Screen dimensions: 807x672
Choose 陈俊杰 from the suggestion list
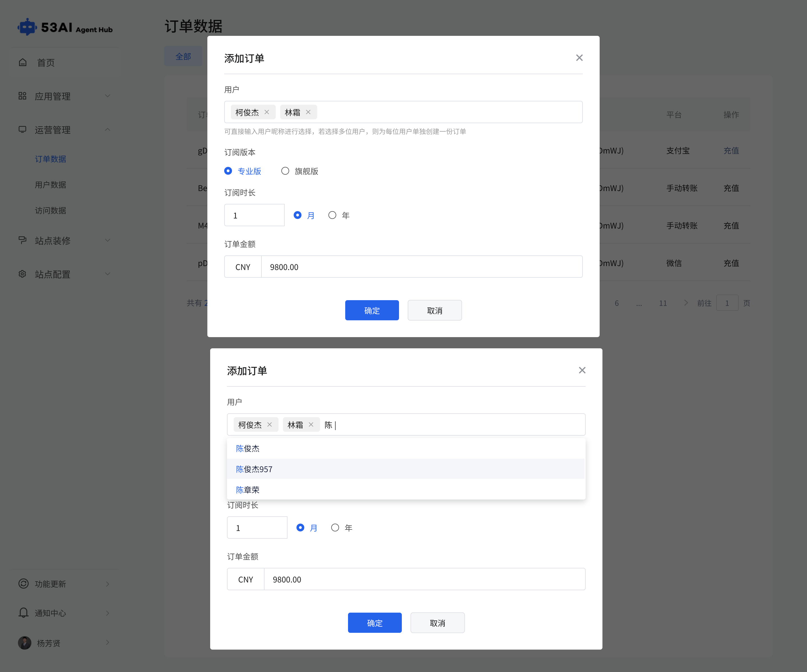[406, 448]
